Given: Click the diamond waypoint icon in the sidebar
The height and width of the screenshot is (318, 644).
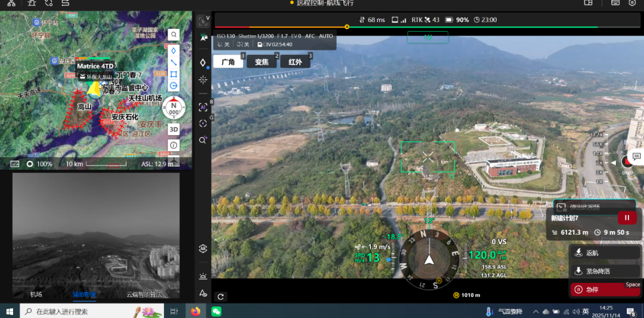Looking at the screenshot, I should click(203, 63).
